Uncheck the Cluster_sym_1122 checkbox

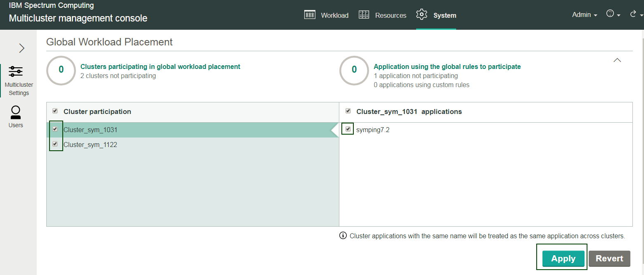tap(55, 144)
